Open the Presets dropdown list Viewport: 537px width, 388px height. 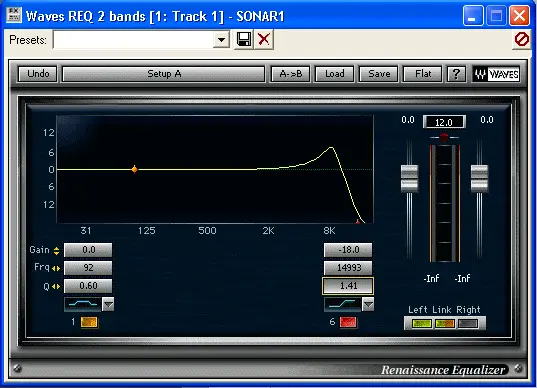pos(221,40)
